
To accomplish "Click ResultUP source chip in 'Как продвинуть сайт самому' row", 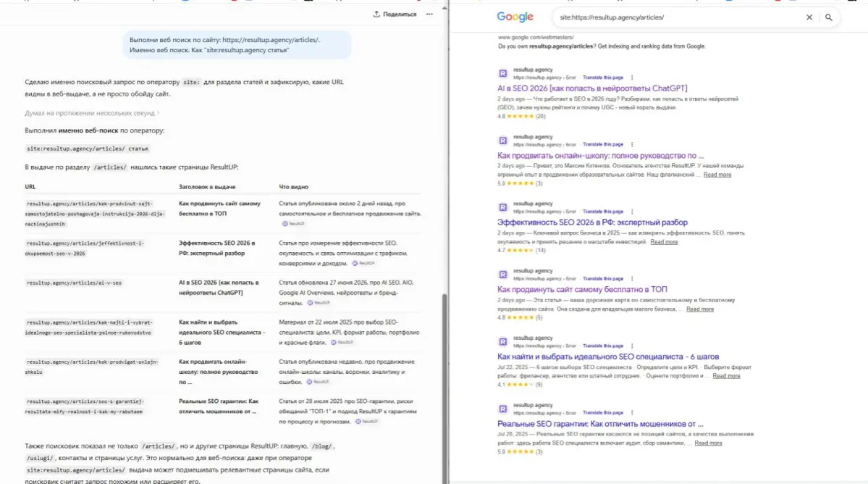I will click(x=293, y=224).
